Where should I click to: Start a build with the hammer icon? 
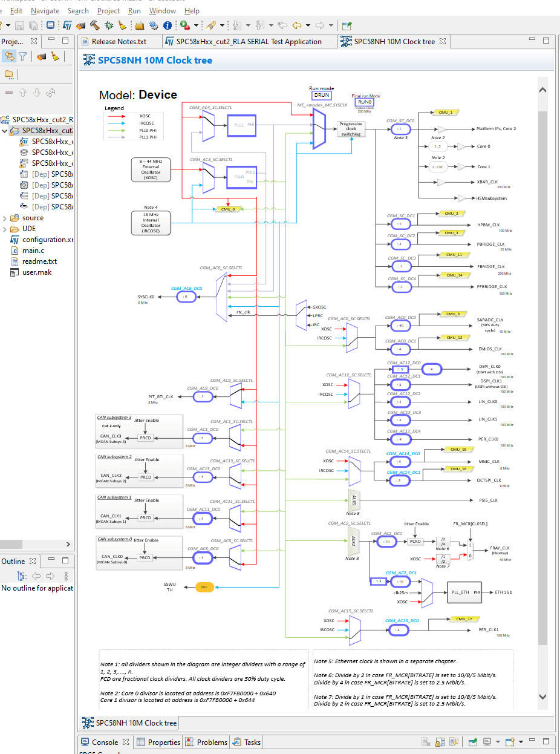click(x=95, y=25)
